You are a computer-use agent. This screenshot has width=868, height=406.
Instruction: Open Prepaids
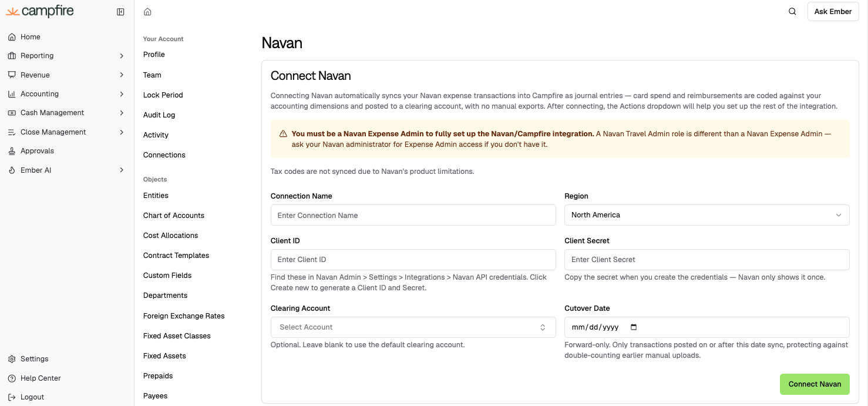point(158,376)
